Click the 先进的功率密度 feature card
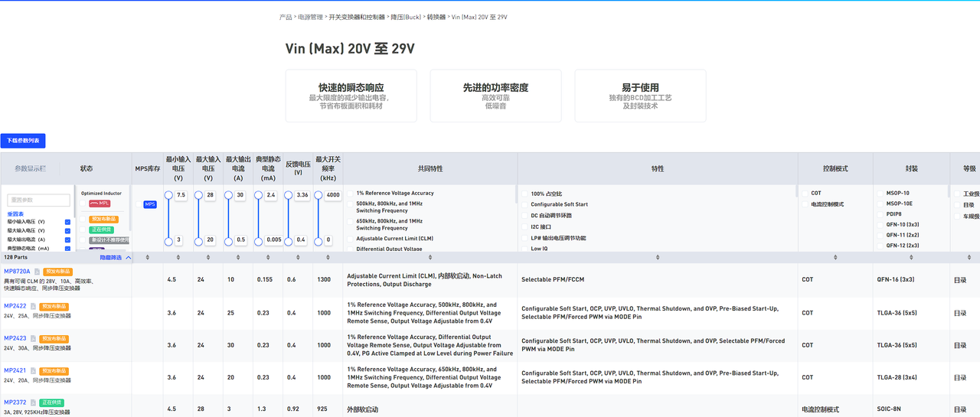Screen dimensions: 980x417 pos(495,96)
